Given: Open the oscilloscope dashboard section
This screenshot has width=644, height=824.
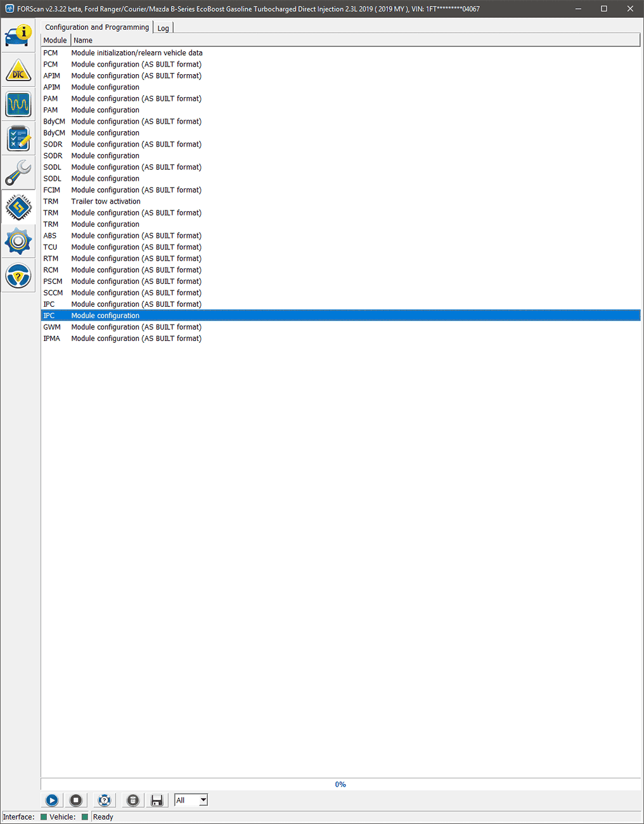Looking at the screenshot, I should 18,105.
